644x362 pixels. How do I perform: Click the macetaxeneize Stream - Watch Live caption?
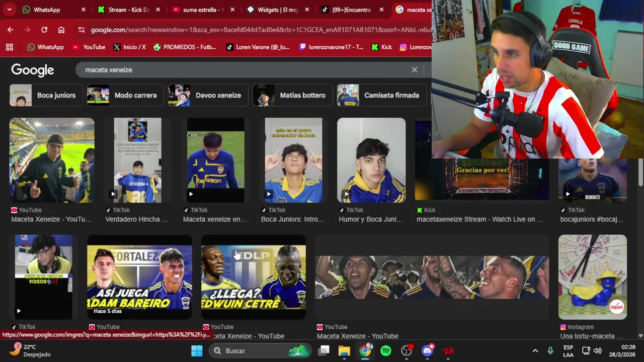(x=480, y=219)
